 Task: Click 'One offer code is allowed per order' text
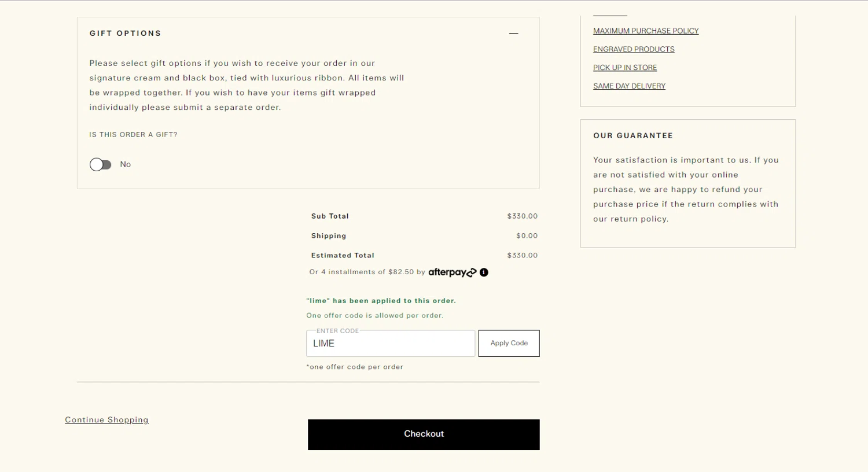point(375,316)
